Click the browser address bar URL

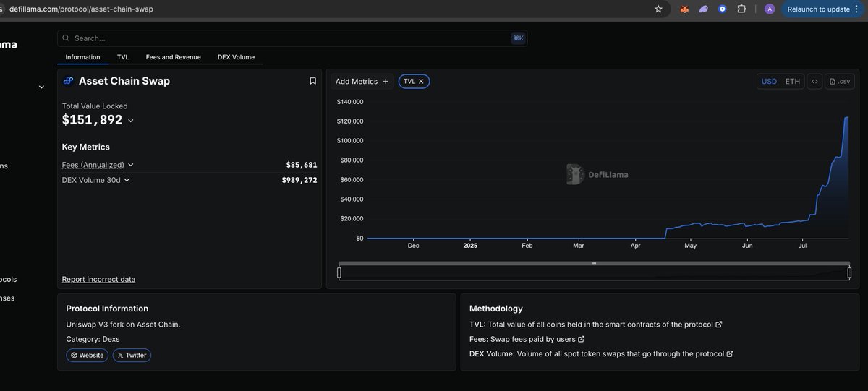point(81,9)
